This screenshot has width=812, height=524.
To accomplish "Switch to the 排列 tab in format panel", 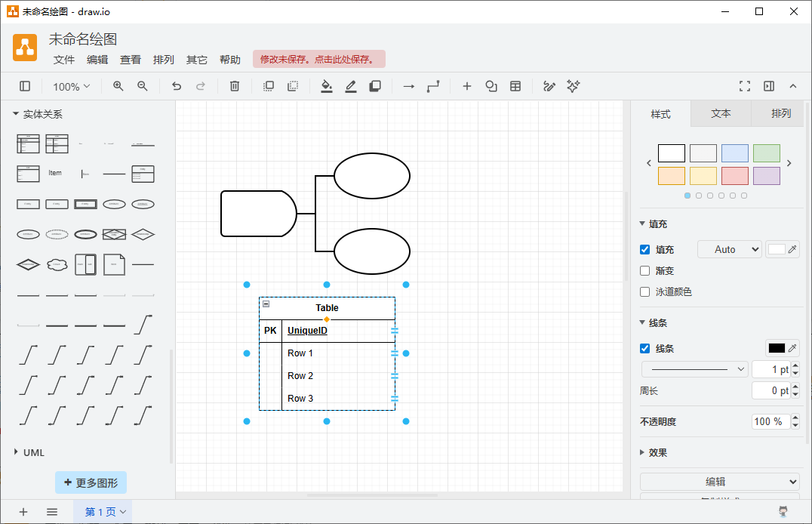I will pyautogui.click(x=781, y=113).
